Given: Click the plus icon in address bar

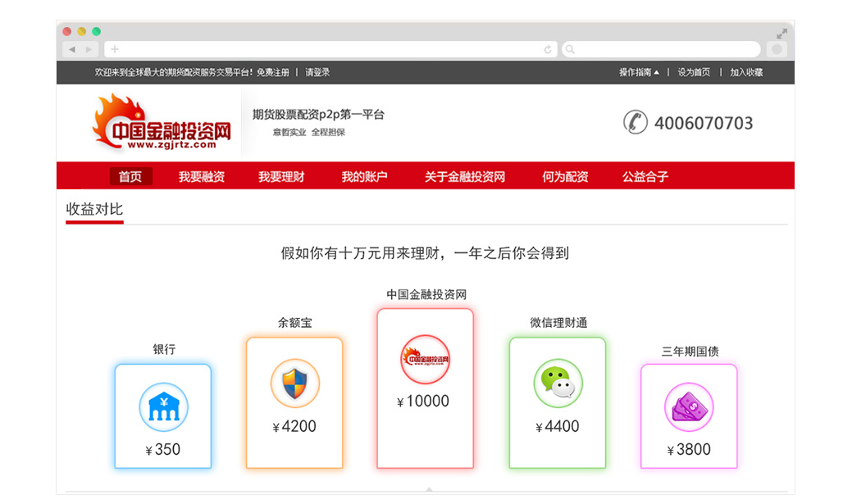Looking at the screenshot, I should 115,49.
